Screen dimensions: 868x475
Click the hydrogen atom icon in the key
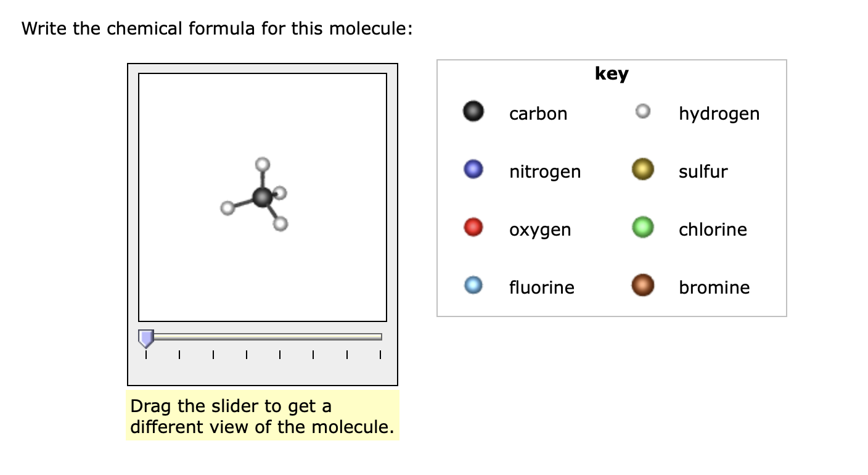pyautogui.click(x=642, y=112)
